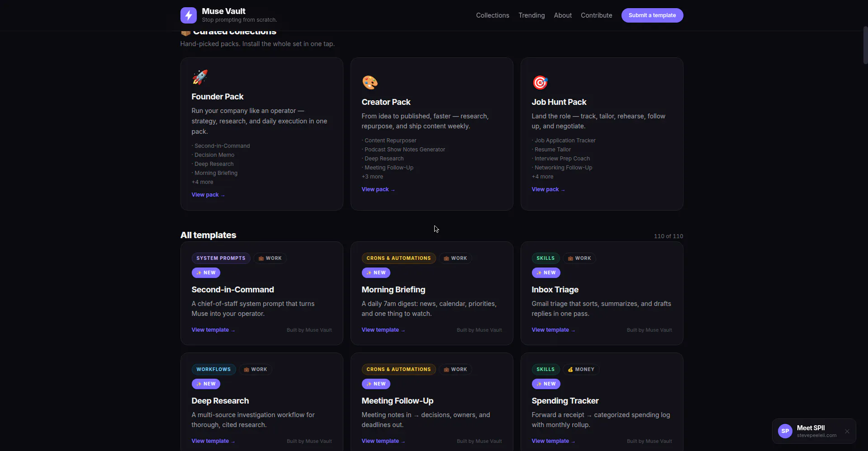Open the Collections nav item
868x451 pixels.
[x=493, y=15]
